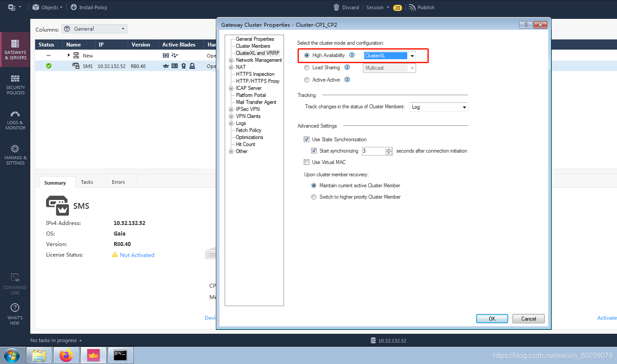Expand the VPN Clients tree node

(231, 116)
